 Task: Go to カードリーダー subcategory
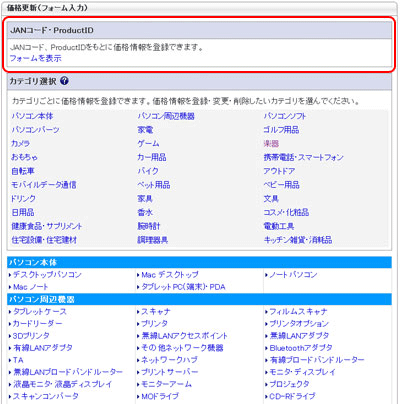[37, 324]
